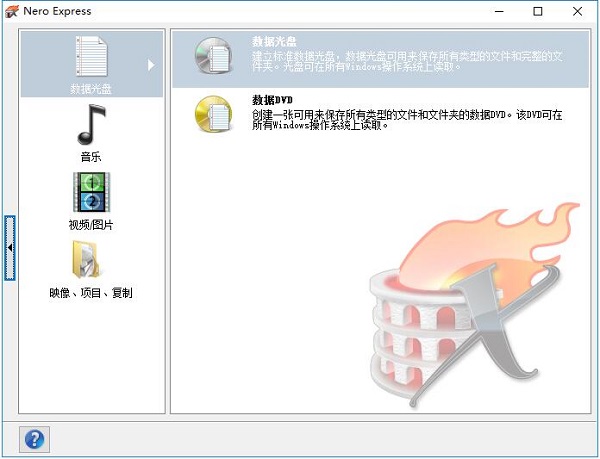This screenshot has height=459, width=600.
Task: Click the 映像、项目、复制 label
Action: tap(91, 293)
